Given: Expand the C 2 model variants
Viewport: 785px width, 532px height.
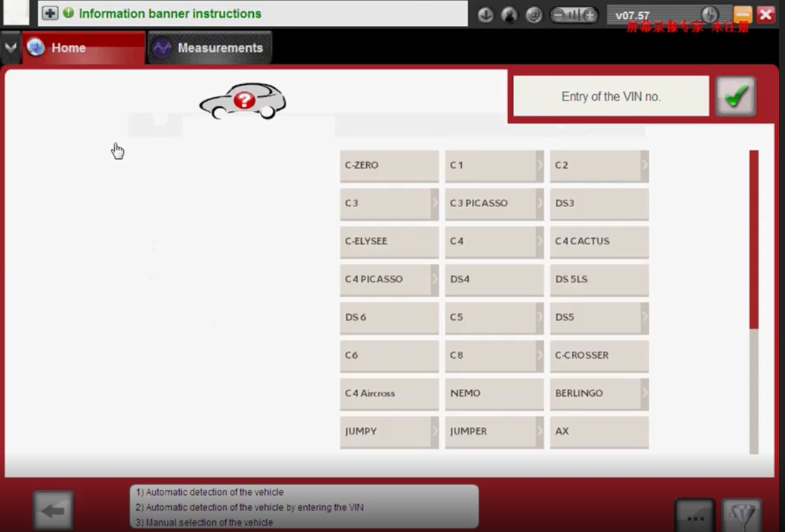Looking at the screenshot, I should [x=645, y=165].
